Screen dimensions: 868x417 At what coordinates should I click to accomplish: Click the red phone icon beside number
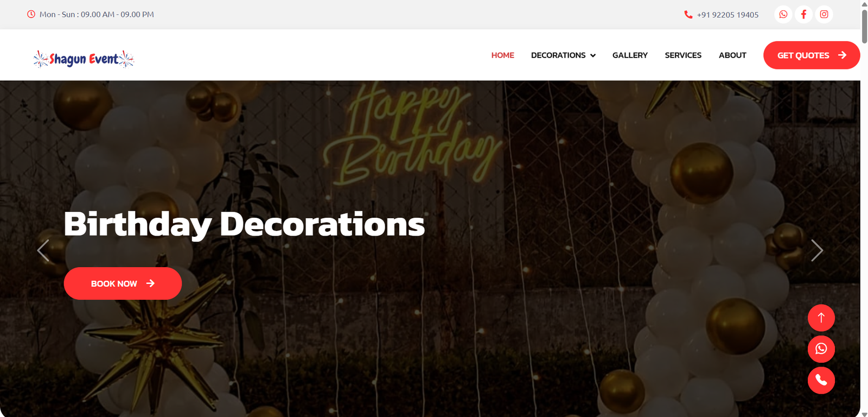[x=688, y=15]
